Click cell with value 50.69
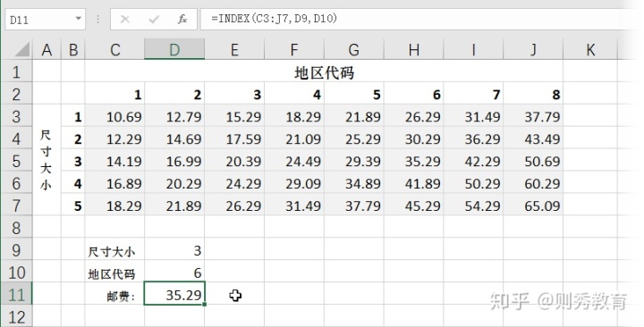Screen dimensions: 644x327 click(533, 161)
